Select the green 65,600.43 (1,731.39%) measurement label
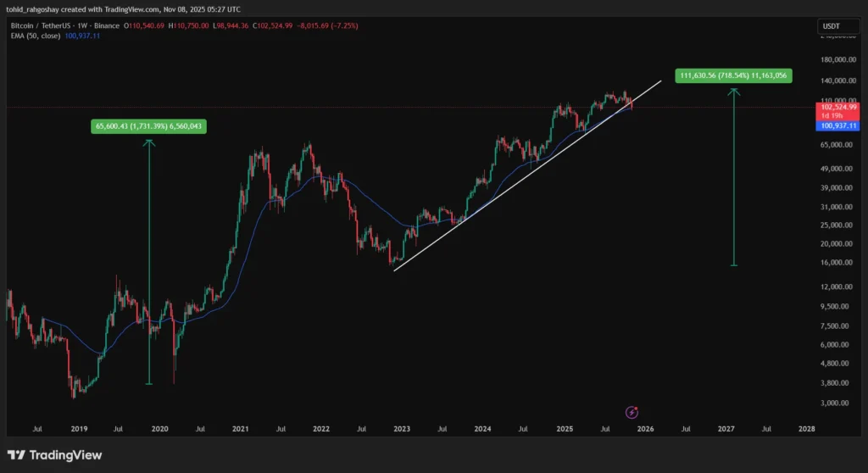868x473 pixels. coord(149,126)
